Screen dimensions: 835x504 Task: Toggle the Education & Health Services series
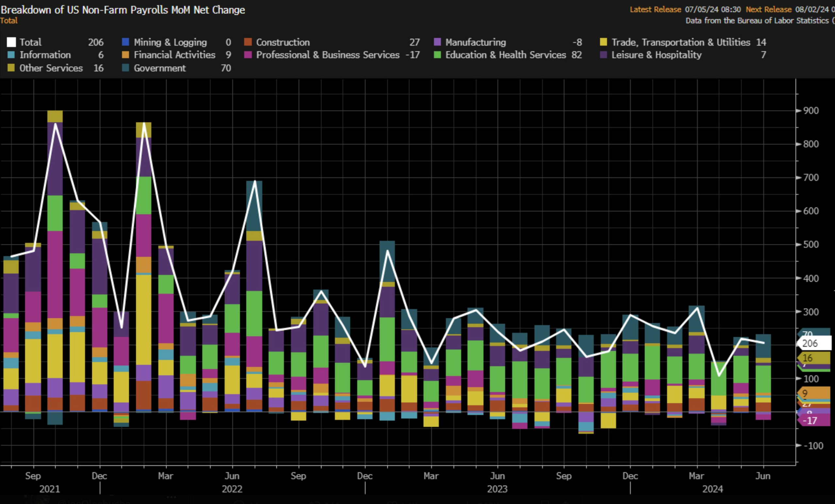505,55
